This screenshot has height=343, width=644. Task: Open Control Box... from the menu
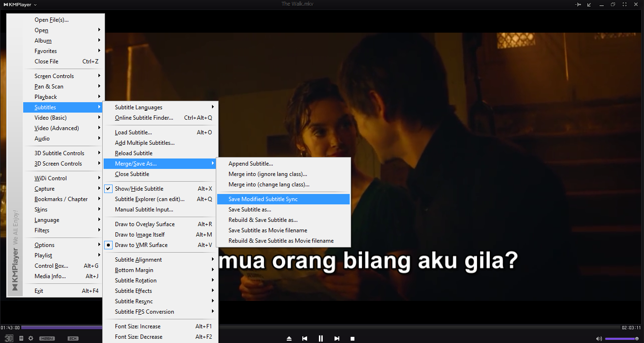63,266
